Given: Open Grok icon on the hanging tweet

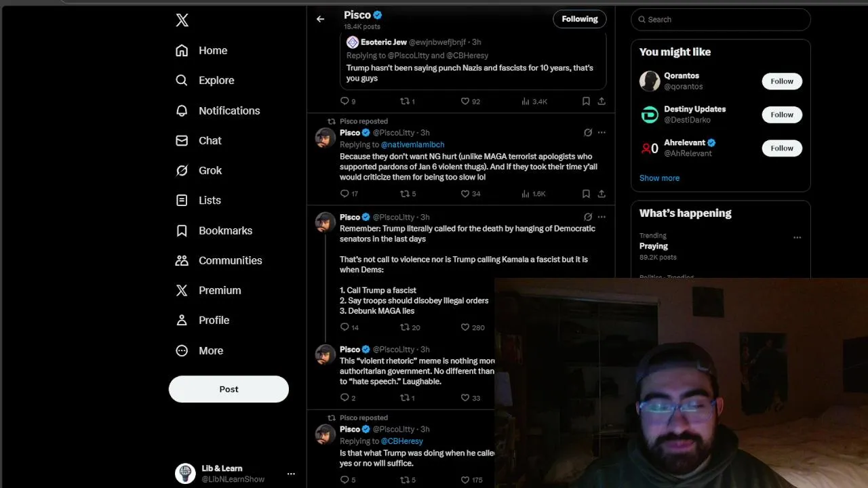Looking at the screenshot, I should 588,217.
